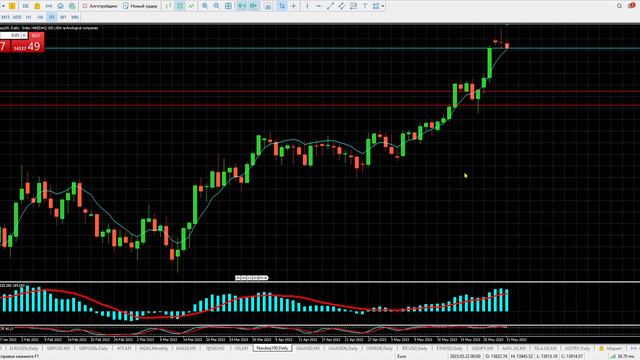This screenshot has width=640, height=360.
Task: Click the Market Watch list icon
Action: coord(25,6)
